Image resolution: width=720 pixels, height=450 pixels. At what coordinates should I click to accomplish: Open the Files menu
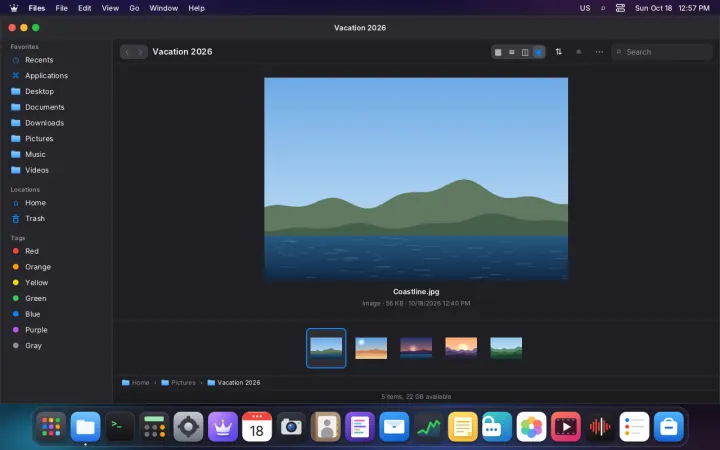tap(37, 8)
